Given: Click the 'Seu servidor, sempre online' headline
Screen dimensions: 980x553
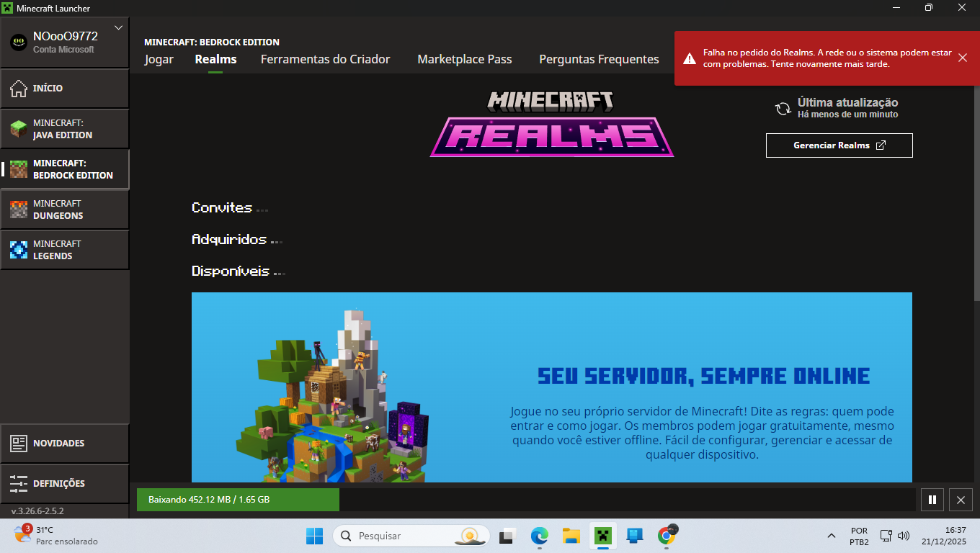Looking at the screenshot, I should (703, 376).
